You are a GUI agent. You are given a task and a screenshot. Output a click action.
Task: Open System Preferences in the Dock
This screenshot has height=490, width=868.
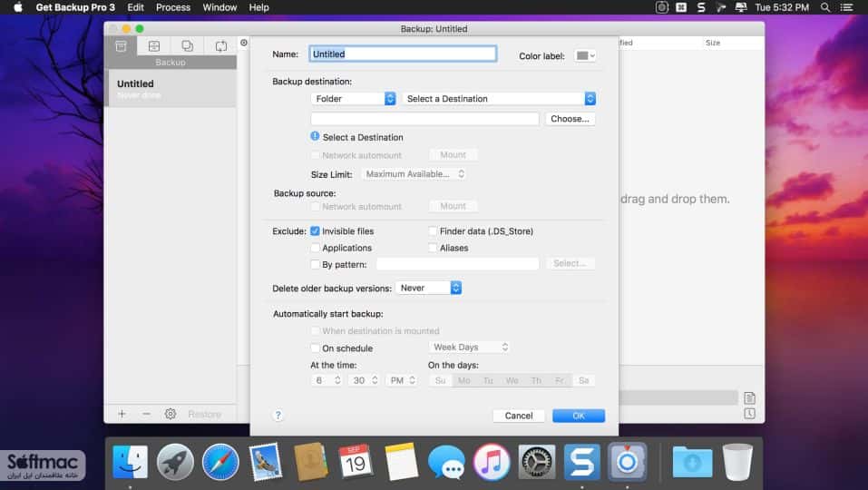tap(536, 462)
